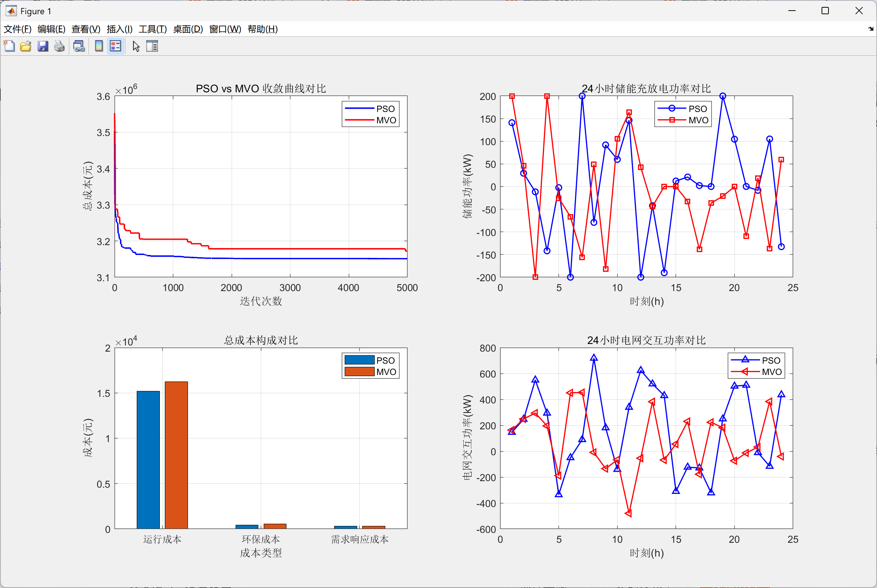Viewport: 877px width, 588px height.
Task: Click the New Figure toolbar icon
Action: 9,46
